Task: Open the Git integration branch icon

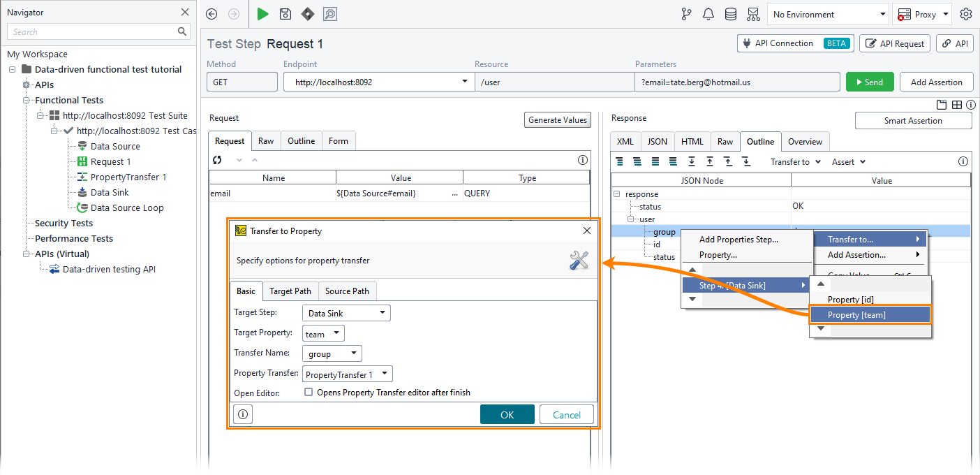Action: click(x=686, y=14)
